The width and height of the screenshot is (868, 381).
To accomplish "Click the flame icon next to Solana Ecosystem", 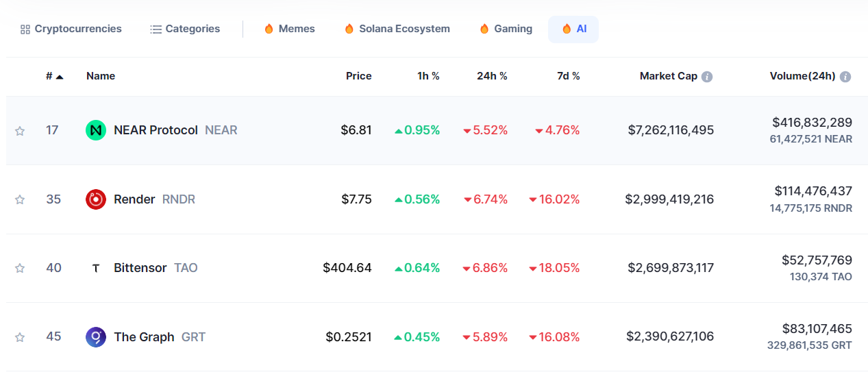I will (x=349, y=29).
